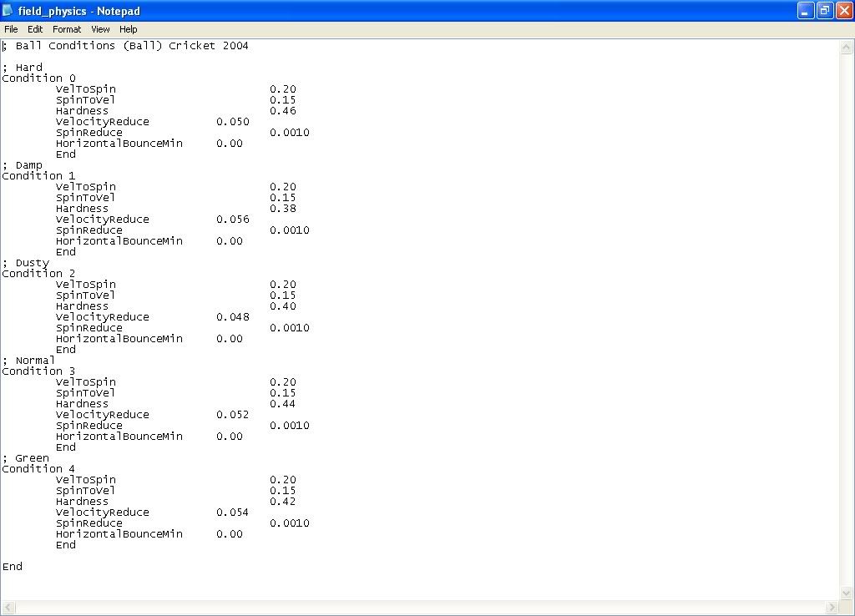Open the File menu
The height and width of the screenshot is (616, 855).
pos(11,29)
